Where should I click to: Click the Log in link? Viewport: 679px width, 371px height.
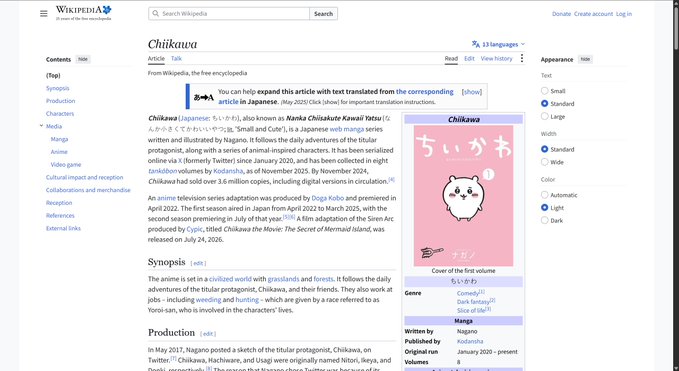click(624, 14)
